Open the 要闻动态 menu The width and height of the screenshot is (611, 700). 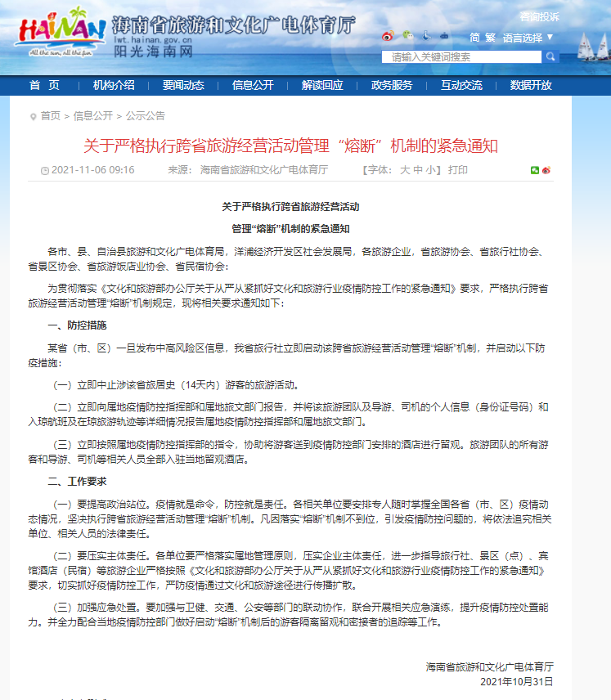pos(183,85)
